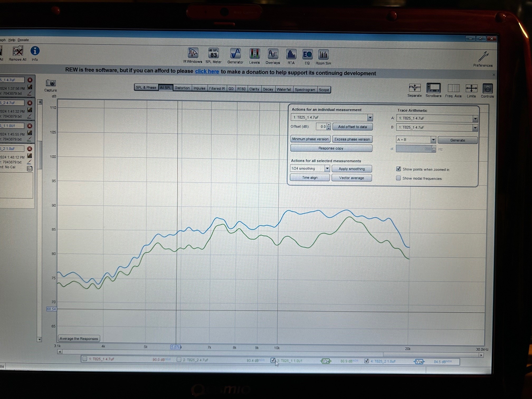532x399 pixels.
Task: Open the Help menu
Action: pos(12,40)
